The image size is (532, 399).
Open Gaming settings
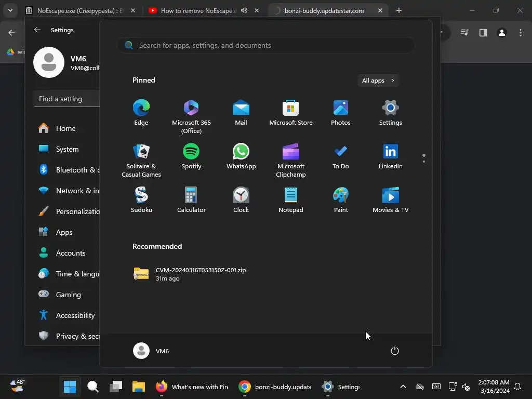(67, 295)
